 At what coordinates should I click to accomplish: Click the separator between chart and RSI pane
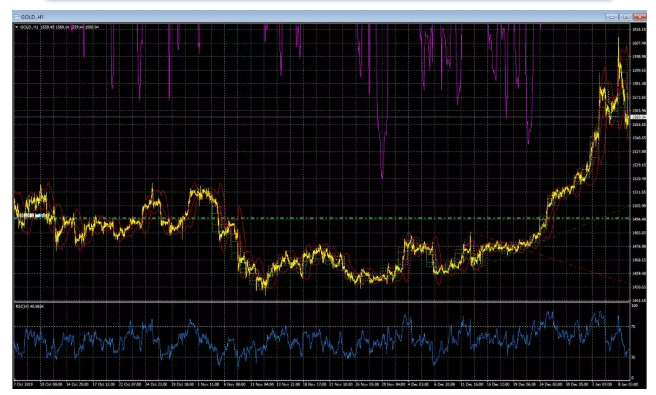point(322,301)
